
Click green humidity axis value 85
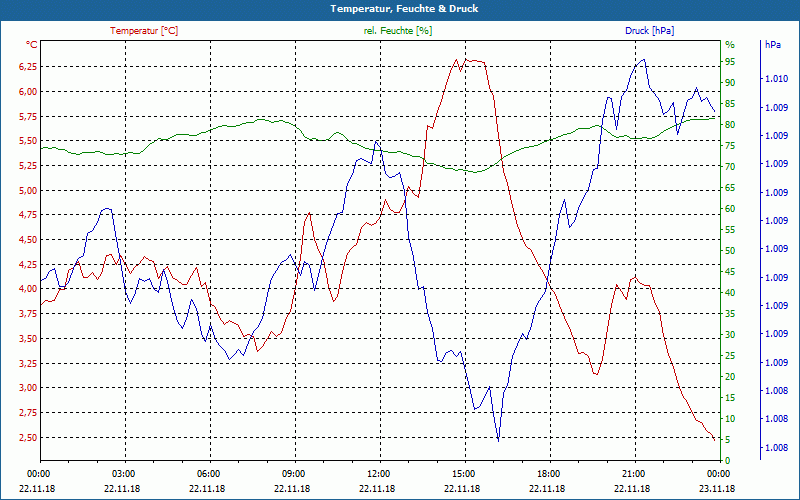pyautogui.click(x=730, y=104)
